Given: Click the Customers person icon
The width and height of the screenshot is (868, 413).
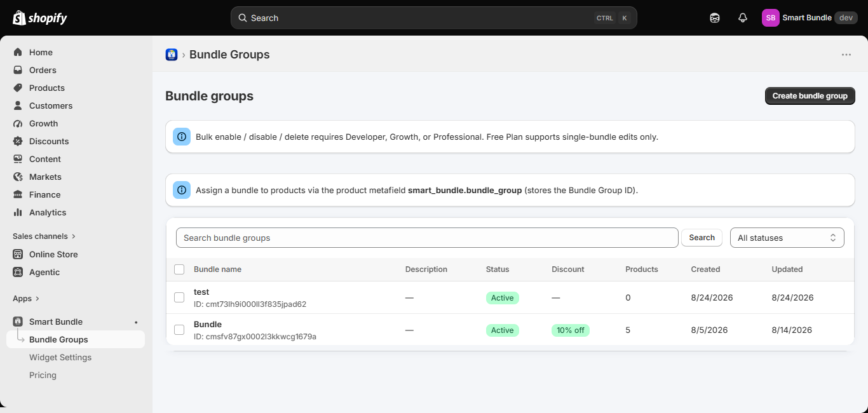Looking at the screenshot, I should pos(18,105).
